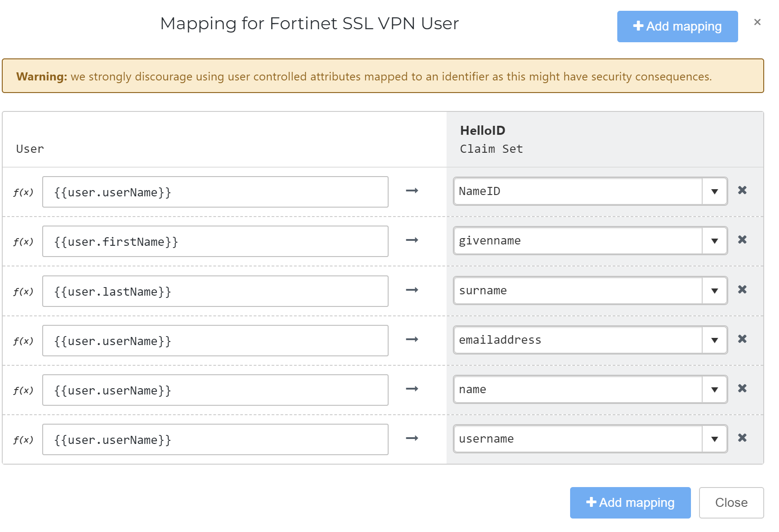This screenshot has width=779, height=532.
Task: Edit the user.lastName input field
Action: (x=215, y=291)
